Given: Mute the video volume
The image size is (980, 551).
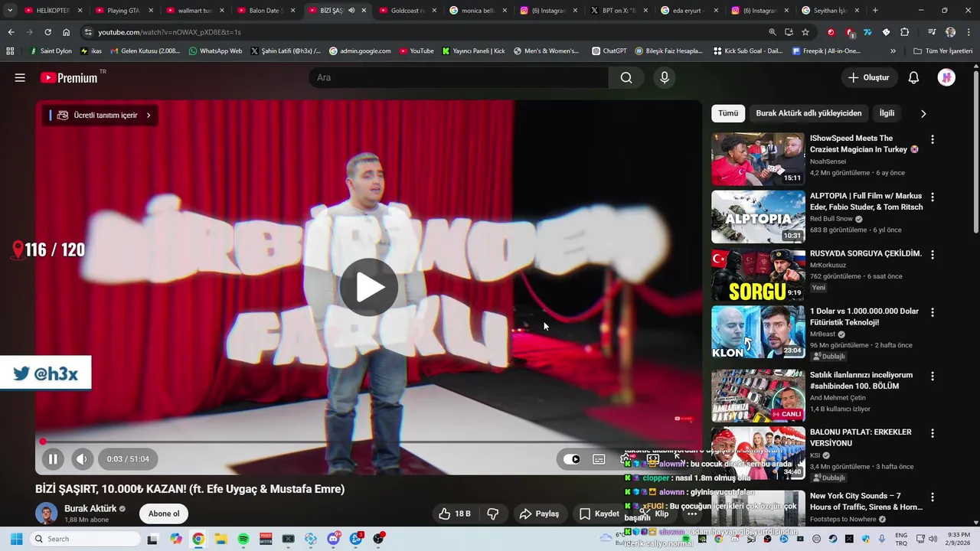Looking at the screenshot, I should point(82,459).
